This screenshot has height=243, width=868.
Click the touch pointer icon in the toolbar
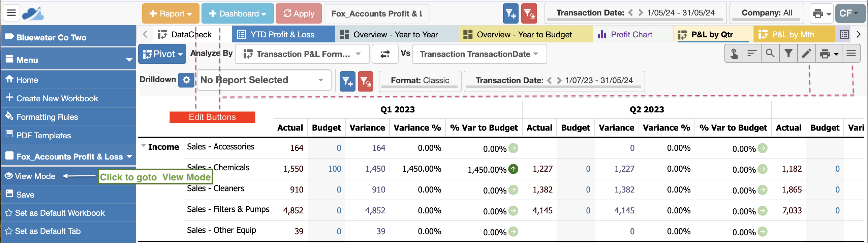click(734, 54)
